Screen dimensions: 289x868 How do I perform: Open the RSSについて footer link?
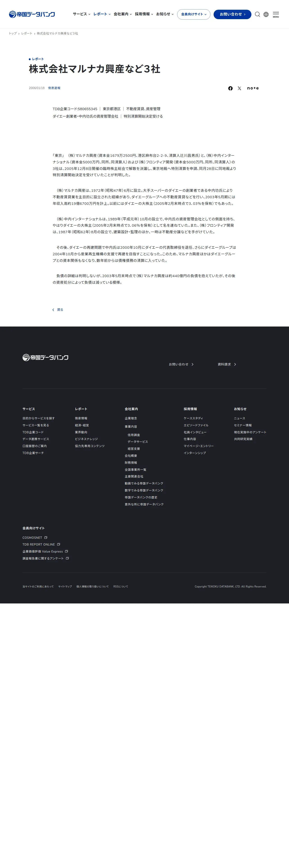pos(121,586)
